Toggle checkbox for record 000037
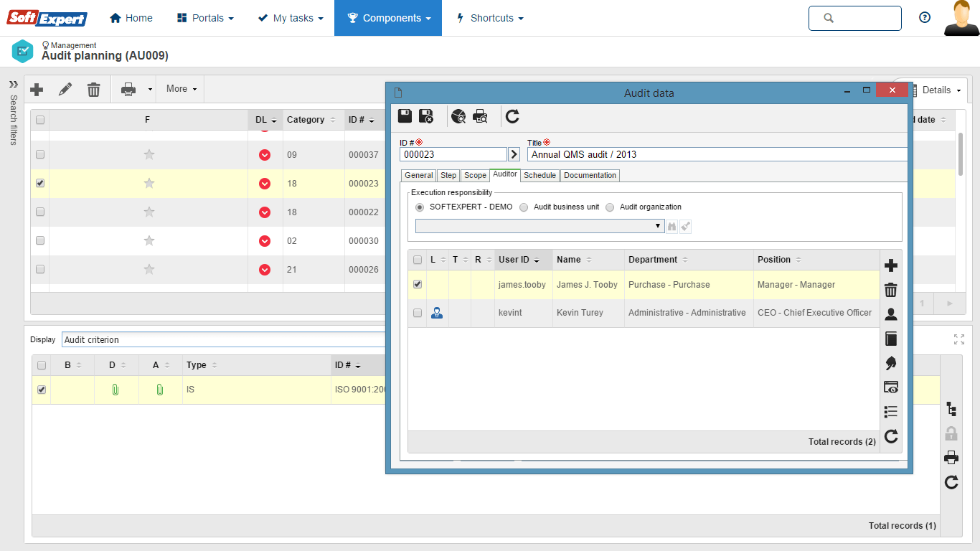Image resolution: width=980 pixels, height=551 pixels. [x=40, y=154]
